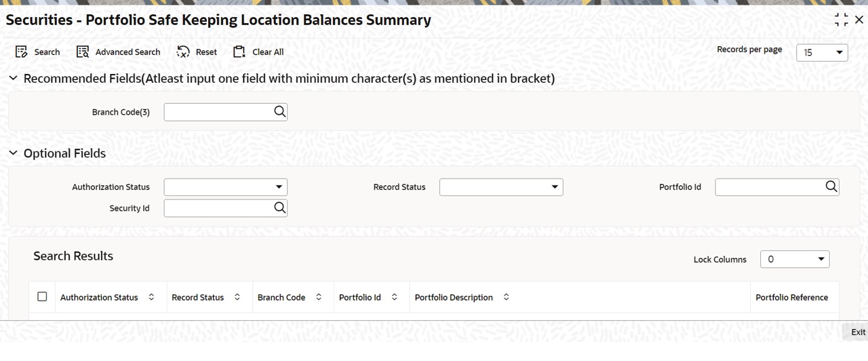Click the Reset icon

183,52
